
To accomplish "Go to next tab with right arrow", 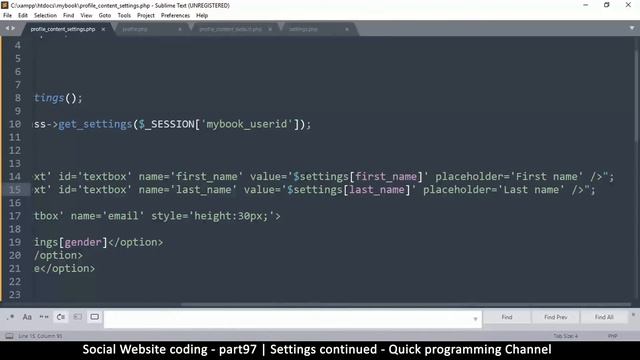I will click(x=13, y=28).
